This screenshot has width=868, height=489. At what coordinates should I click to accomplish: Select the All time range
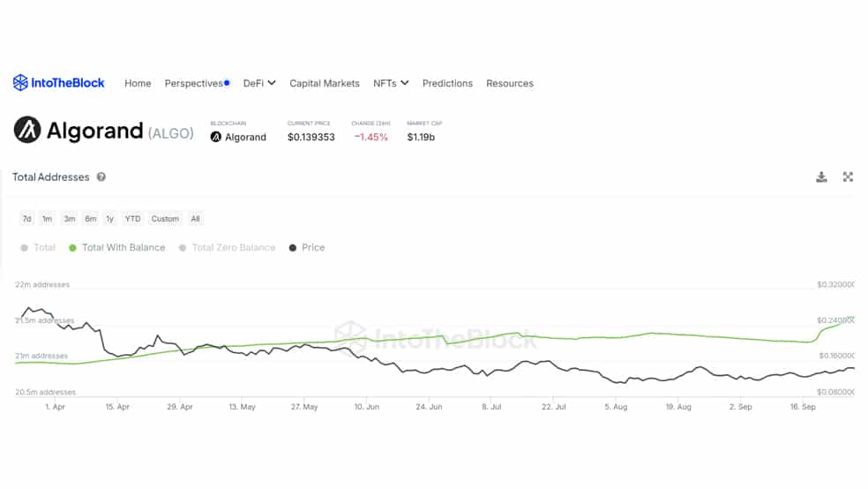click(x=196, y=219)
